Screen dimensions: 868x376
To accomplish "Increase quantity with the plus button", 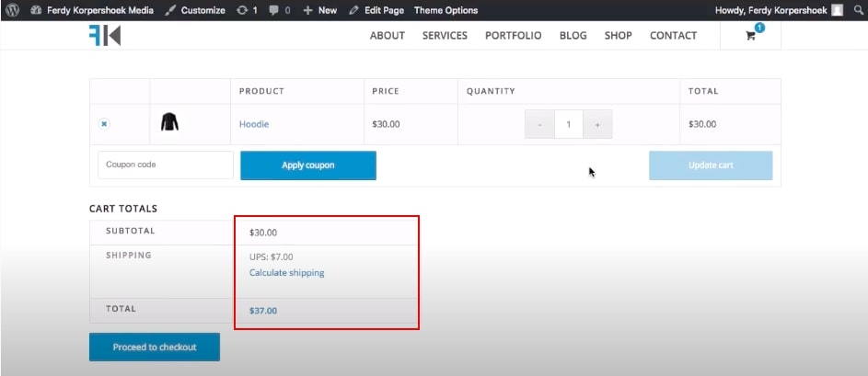I will 597,124.
